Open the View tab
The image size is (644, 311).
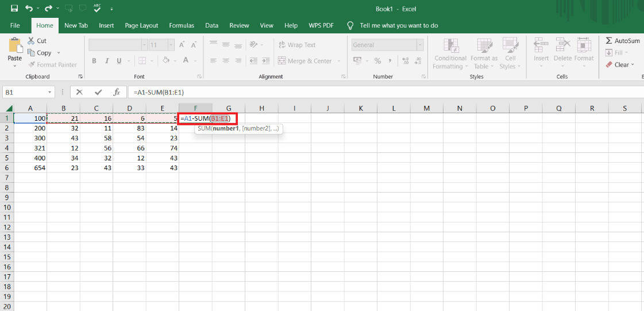[x=267, y=25]
